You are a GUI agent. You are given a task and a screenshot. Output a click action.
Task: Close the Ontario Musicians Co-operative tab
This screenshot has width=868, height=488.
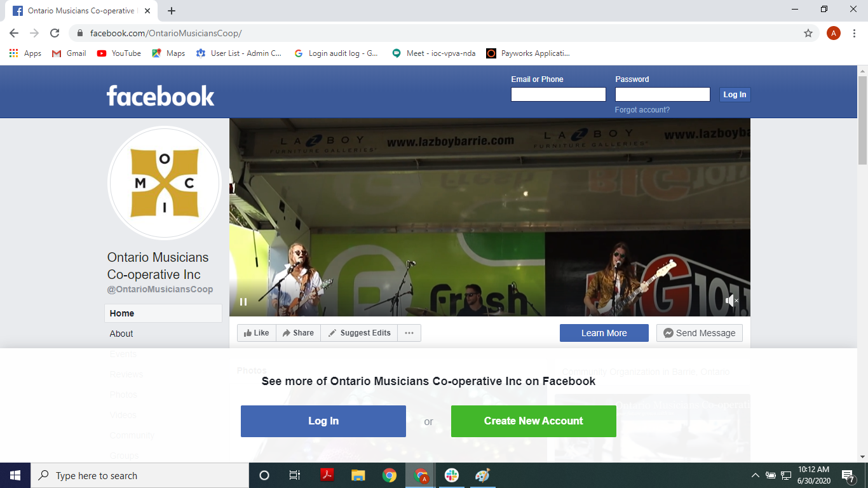point(149,11)
